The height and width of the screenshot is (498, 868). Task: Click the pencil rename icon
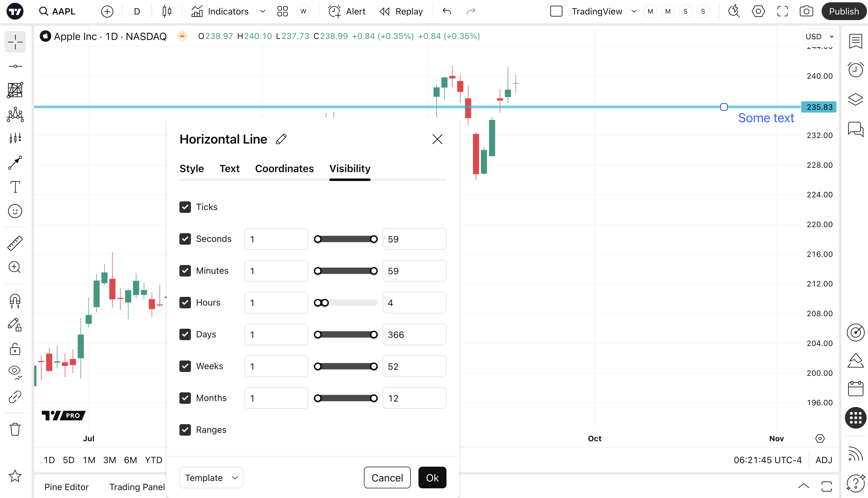pyautogui.click(x=281, y=139)
